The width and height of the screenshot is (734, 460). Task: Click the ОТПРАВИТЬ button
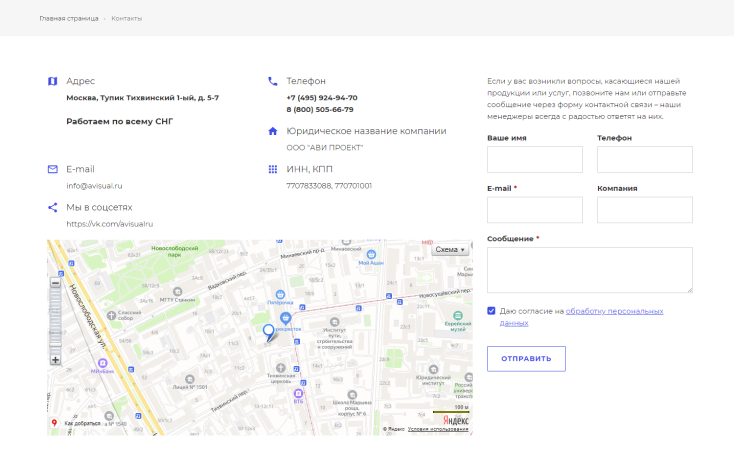point(526,359)
